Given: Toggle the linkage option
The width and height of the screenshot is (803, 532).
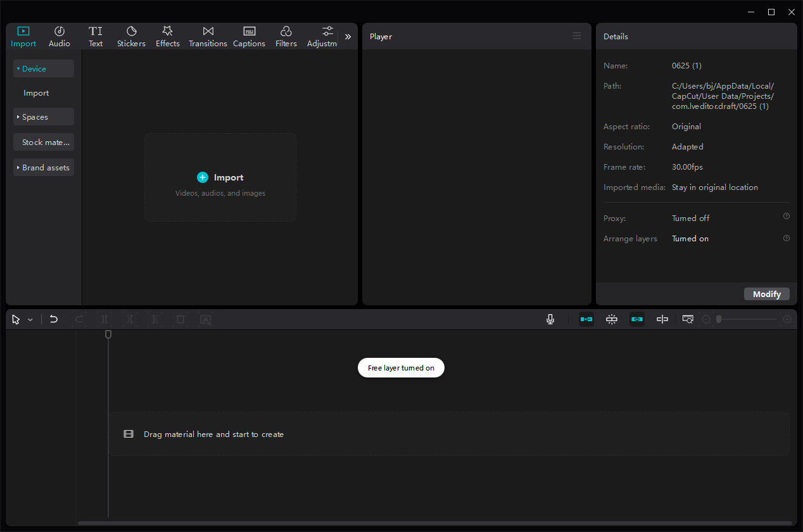Looking at the screenshot, I should (x=637, y=319).
